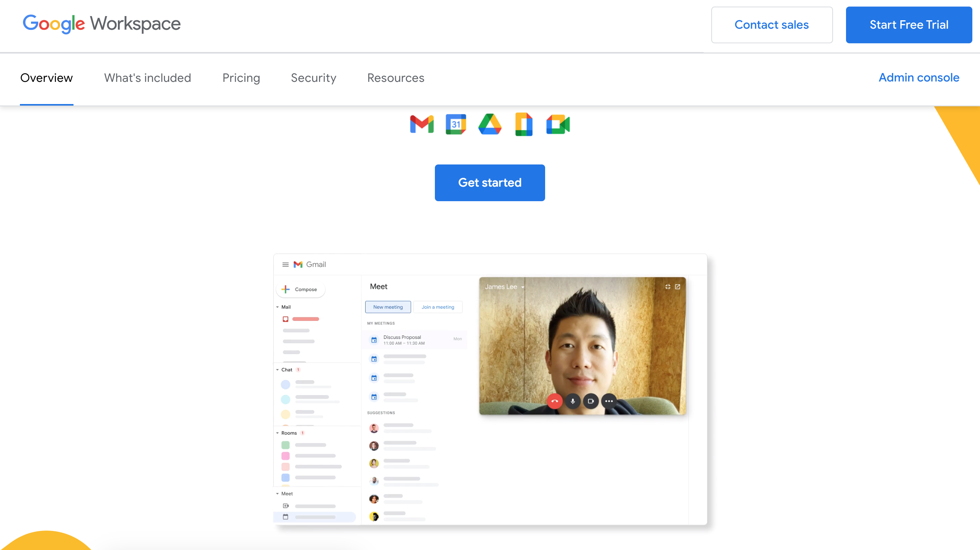
Task: Click the new meeting icon under Meet sidebar
Action: 286,506
